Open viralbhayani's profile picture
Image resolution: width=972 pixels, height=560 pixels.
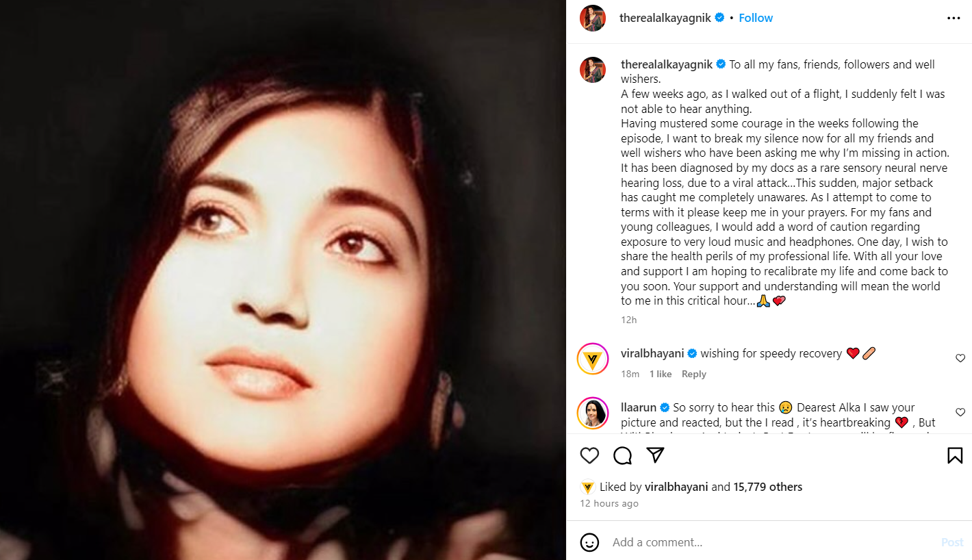pyautogui.click(x=593, y=359)
